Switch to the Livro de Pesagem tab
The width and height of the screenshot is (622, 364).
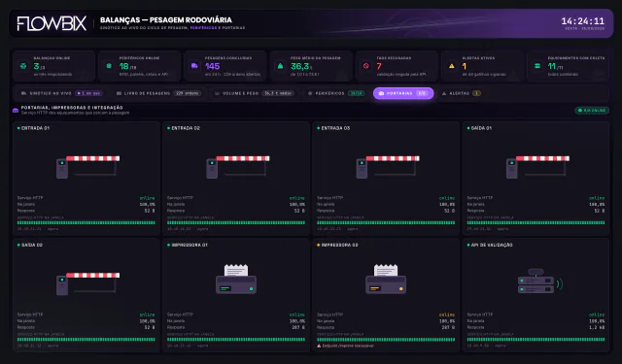tap(158, 93)
